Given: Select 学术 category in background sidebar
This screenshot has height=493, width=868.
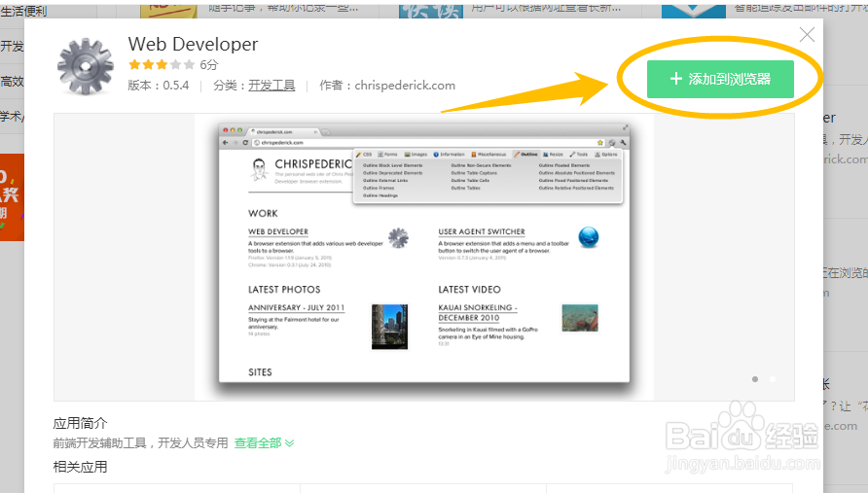Looking at the screenshot, I should pos(13,117).
